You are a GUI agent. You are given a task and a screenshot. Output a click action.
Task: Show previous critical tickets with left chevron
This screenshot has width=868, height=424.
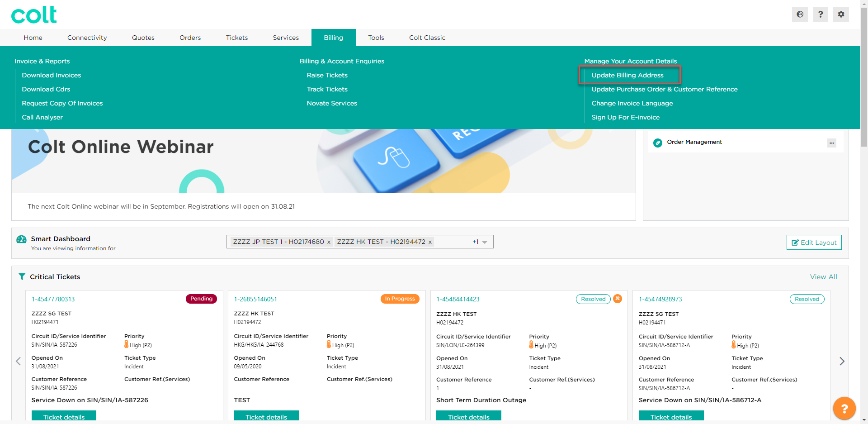pos(19,361)
